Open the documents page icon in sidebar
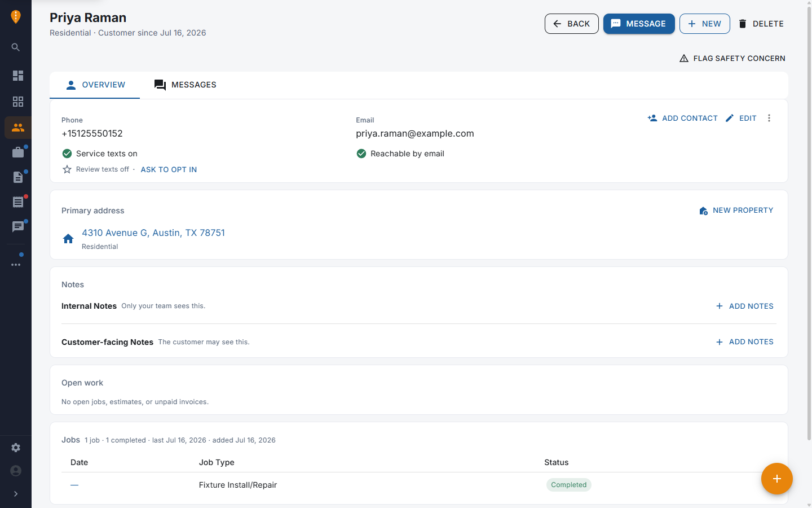Screen dimensions: 812x508 [18, 177]
